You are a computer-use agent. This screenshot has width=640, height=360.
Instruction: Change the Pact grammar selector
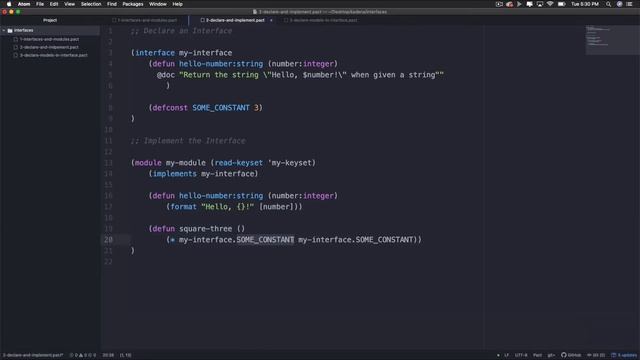coord(538,355)
